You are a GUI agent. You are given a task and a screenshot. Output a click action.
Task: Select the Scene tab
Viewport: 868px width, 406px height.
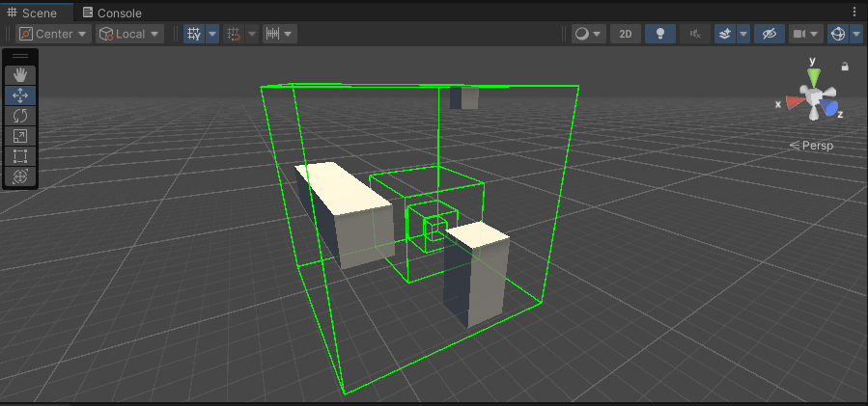point(38,13)
